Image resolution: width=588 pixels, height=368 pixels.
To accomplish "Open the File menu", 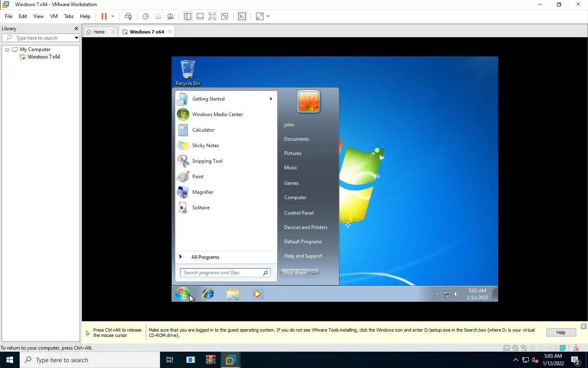I will click(9, 16).
